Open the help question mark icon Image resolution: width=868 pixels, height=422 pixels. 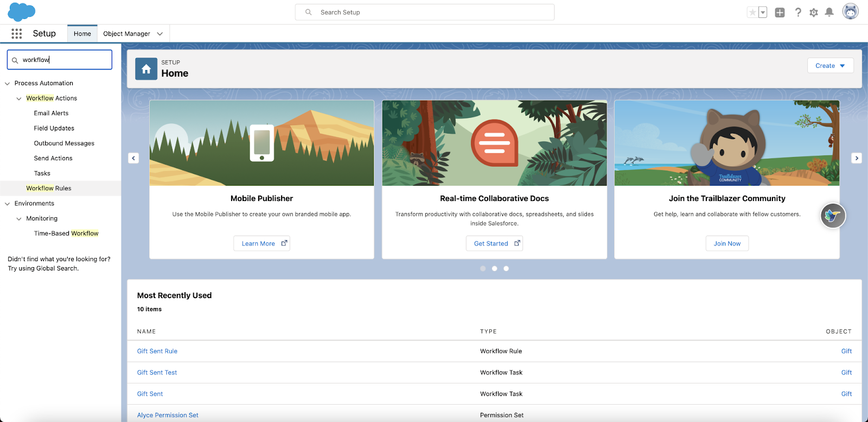pyautogui.click(x=798, y=12)
